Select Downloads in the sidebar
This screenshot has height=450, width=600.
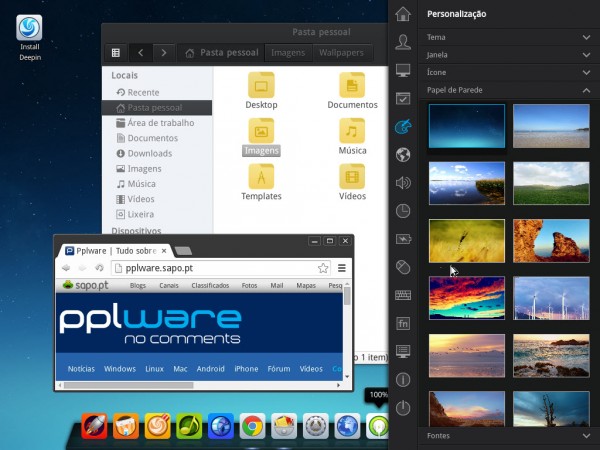tap(157, 153)
